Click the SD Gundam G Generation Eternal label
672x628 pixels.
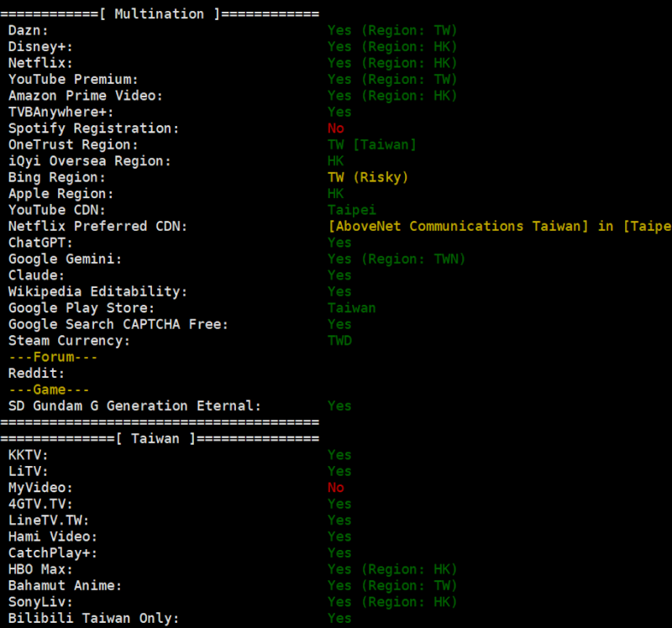[x=134, y=406]
